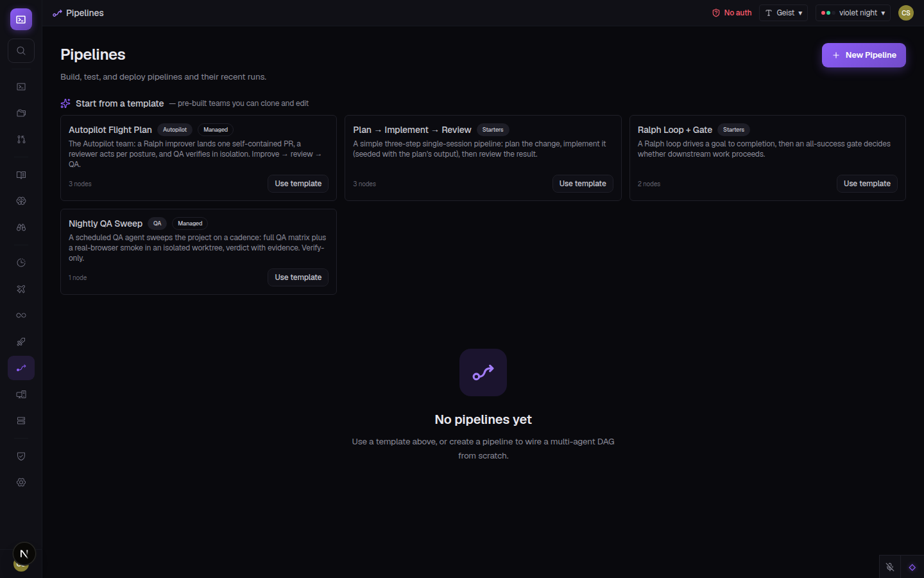Use the Ralph Loop + Gate template
The image size is (924, 578).
pos(867,184)
